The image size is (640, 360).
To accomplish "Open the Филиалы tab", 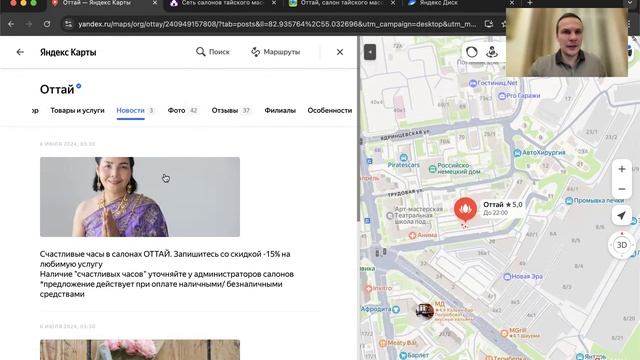I will point(280,110).
